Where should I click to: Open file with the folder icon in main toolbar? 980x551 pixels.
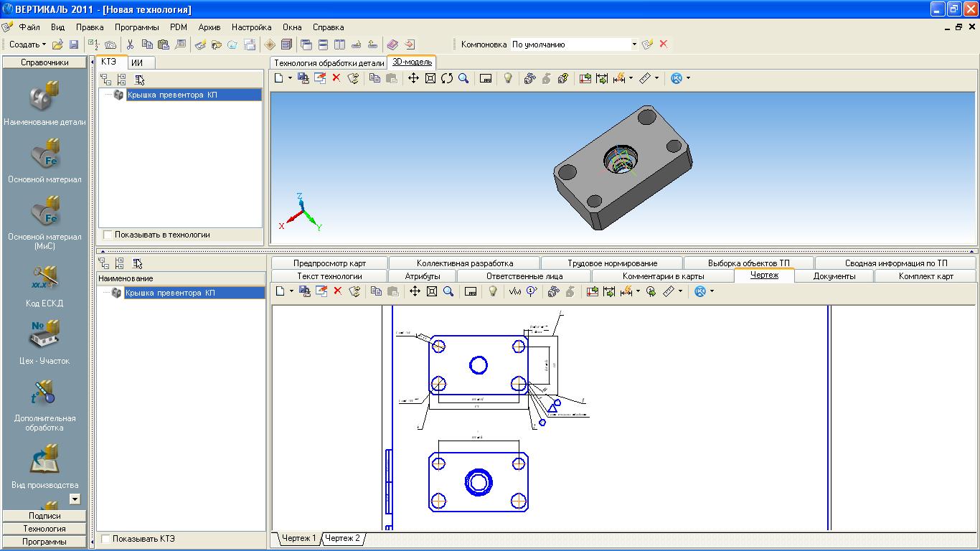click(x=58, y=44)
